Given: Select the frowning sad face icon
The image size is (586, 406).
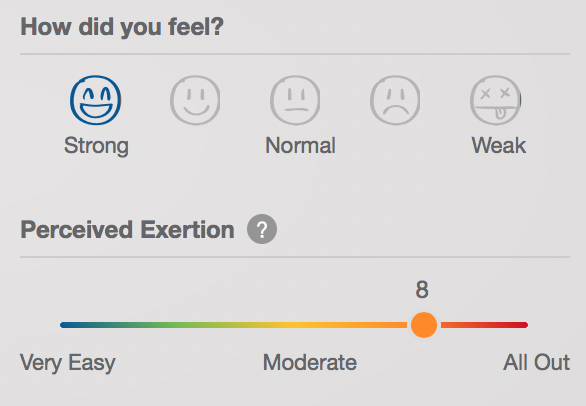Looking at the screenshot, I should tap(395, 100).
